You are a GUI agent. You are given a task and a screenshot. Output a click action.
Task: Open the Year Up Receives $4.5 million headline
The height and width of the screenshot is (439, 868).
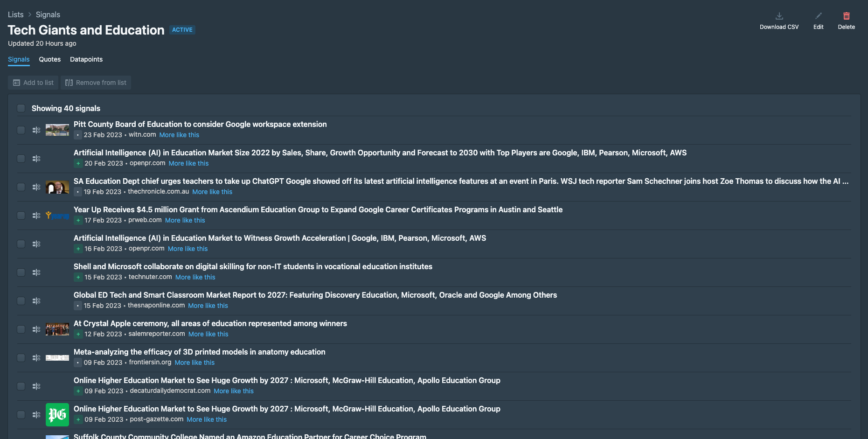318,209
